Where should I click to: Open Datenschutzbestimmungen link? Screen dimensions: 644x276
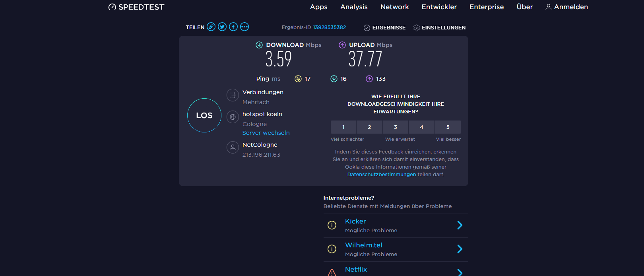382,175
